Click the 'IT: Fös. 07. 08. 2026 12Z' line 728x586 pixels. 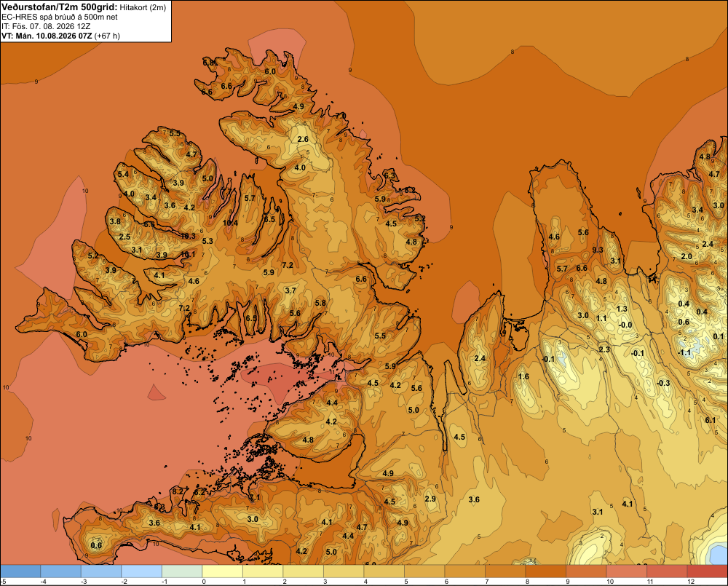pyautogui.click(x=46, y=26)
